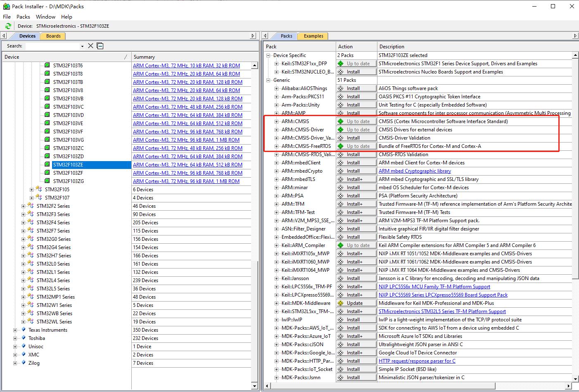This screenshot has width=579, height=392.
Task: Expand the Keil::MDK-Middleware pack entry
Action: click(x=277, y=303)
